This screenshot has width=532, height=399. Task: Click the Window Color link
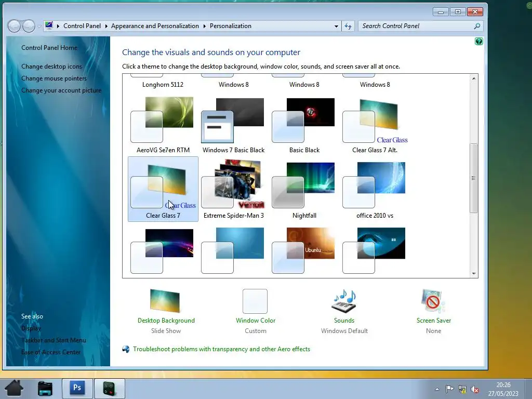[256, 320]
